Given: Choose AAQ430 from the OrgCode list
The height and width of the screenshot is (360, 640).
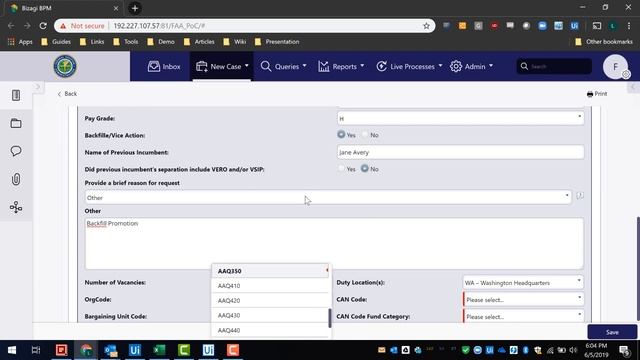Looking at the screenshot, I should click(x=270, y=315).
